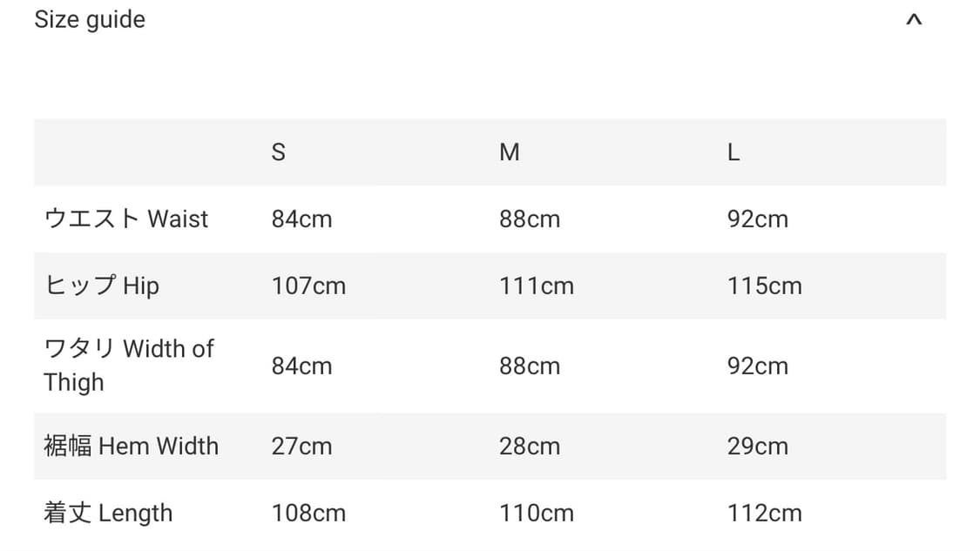Click the 108cm Length cell
The height and width of the screenshot is (551, 980).
coord(308,513)
